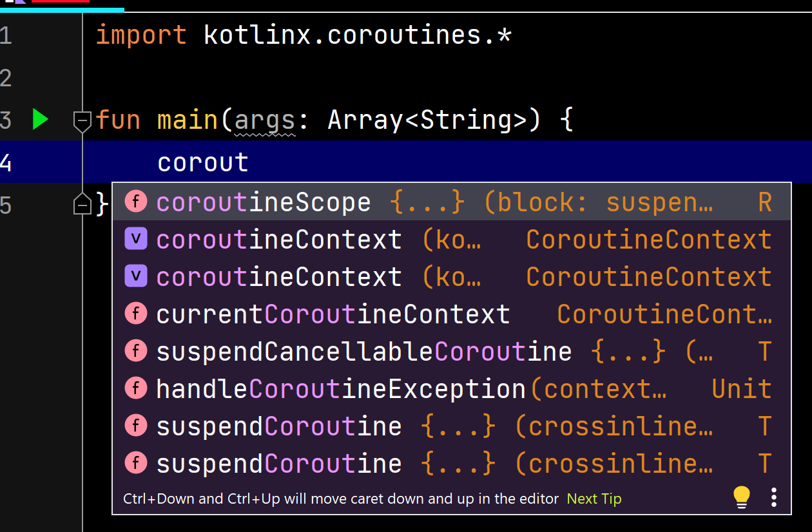The height and width of the screenshot is (532, 812).
Task: Click the function icon beside currentCoroutineContext
Action: click(136, 314)
